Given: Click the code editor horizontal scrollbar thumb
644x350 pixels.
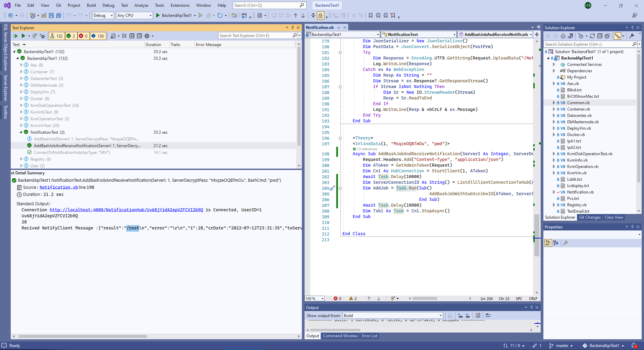Looking at the screenshot, I should pos(425,298).
